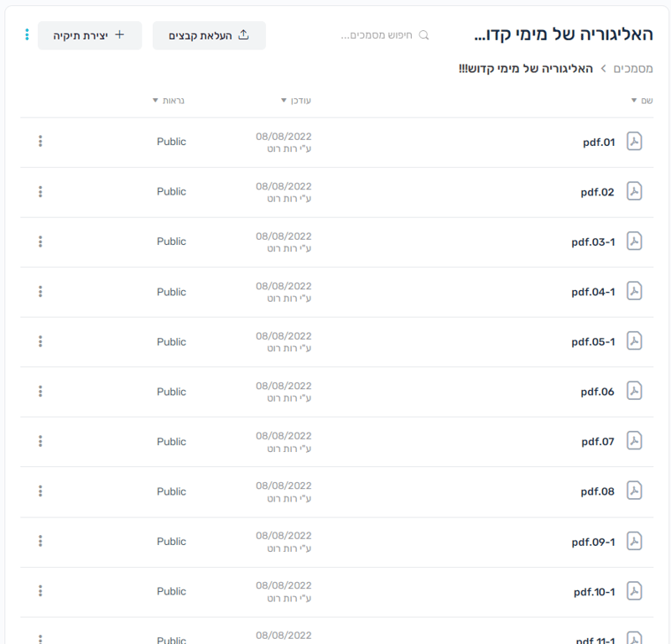Screen dimensions: 671x644
Task: Open the three-dot menu for pdf.10-1 row
Action: (x=40, y=591)
